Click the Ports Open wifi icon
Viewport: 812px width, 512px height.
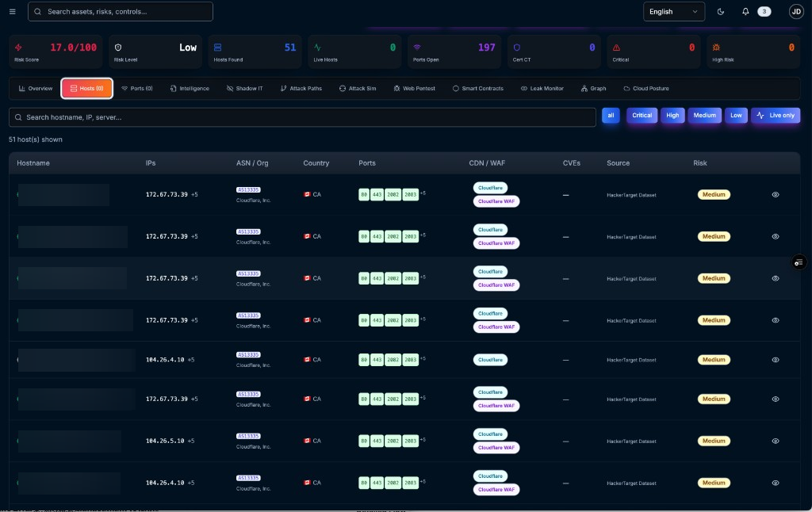point(417,48)
